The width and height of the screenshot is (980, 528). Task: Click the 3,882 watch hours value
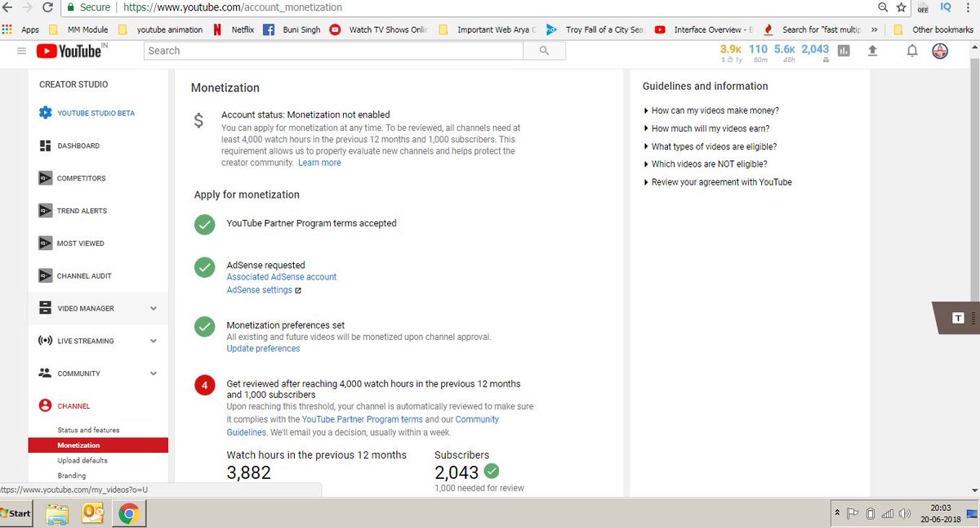(248, 472)
